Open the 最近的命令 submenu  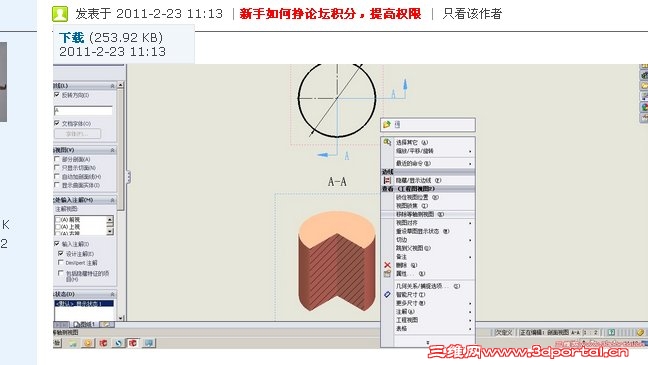tap(434, 163)
